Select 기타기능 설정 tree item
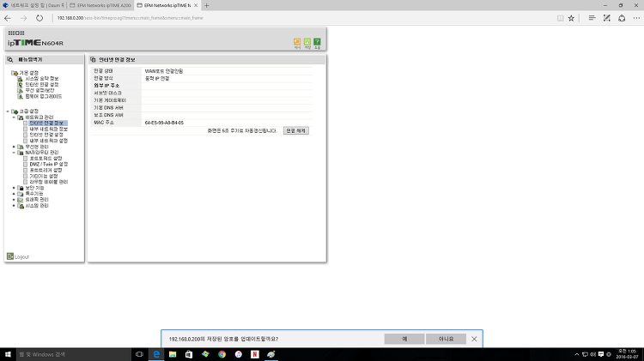This screenshot has width=644, height=361. tap(44, 176)
